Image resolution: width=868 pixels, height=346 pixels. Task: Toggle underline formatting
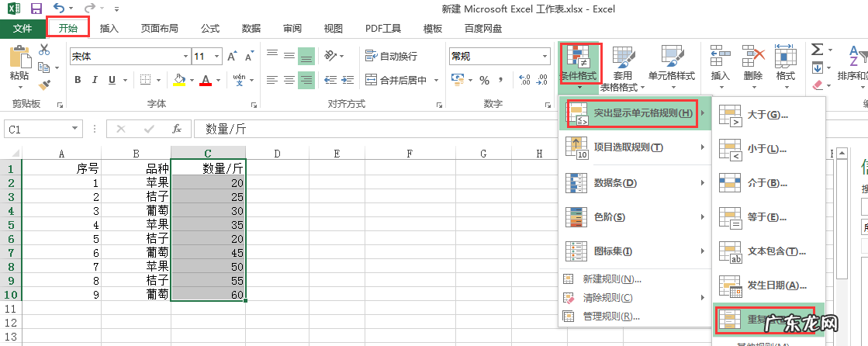111,80
